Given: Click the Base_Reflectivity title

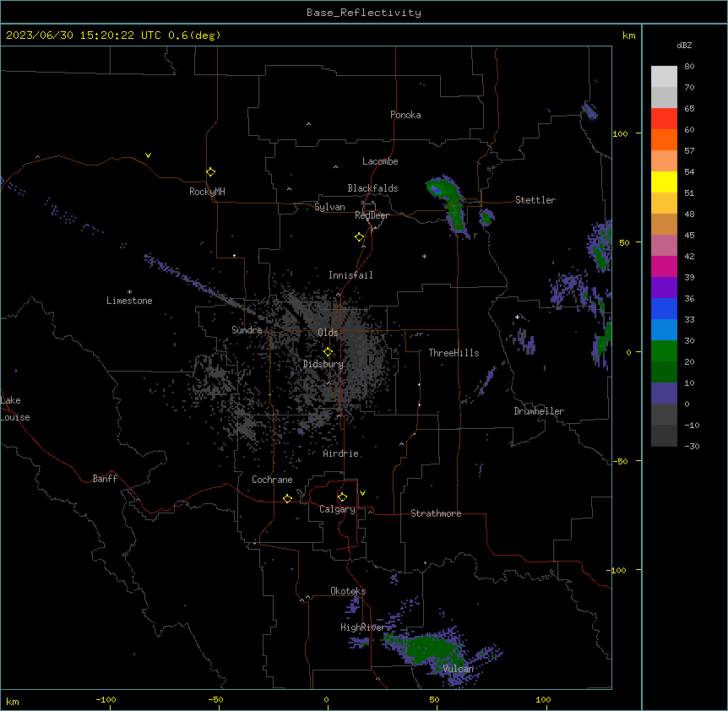Looking at the screenshot, I should 364,13.
